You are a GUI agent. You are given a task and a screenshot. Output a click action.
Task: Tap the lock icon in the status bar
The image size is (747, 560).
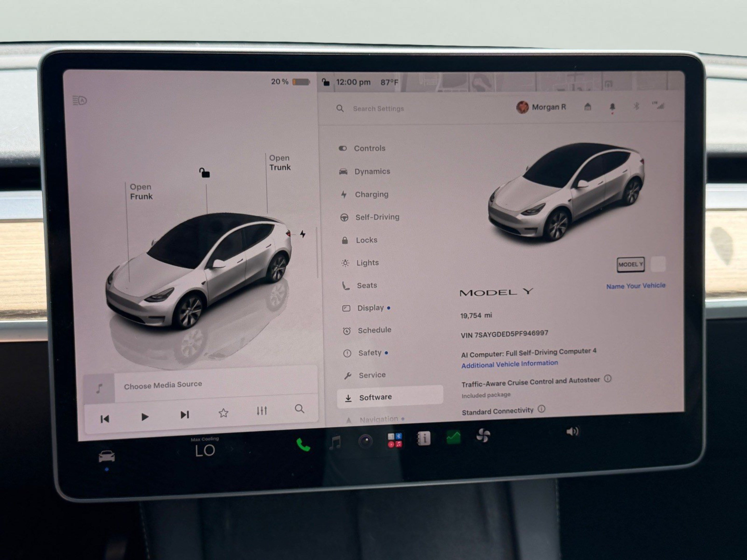click(326, 82)
